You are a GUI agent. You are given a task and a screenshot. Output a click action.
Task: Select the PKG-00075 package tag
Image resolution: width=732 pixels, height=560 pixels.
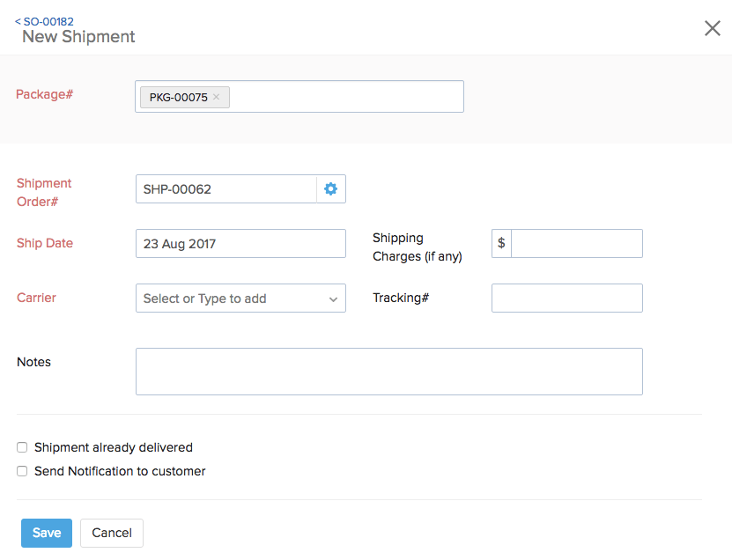tap(178, 97)
